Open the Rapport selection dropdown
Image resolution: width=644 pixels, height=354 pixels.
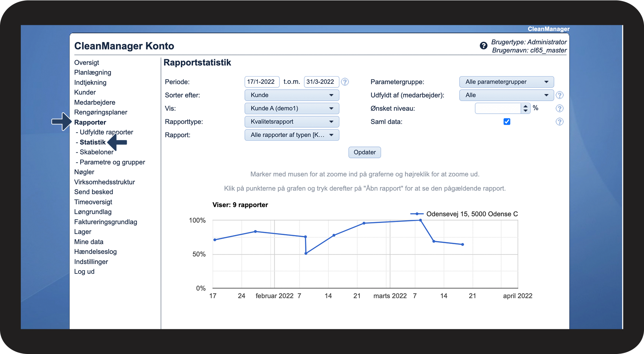click(292, 135)
